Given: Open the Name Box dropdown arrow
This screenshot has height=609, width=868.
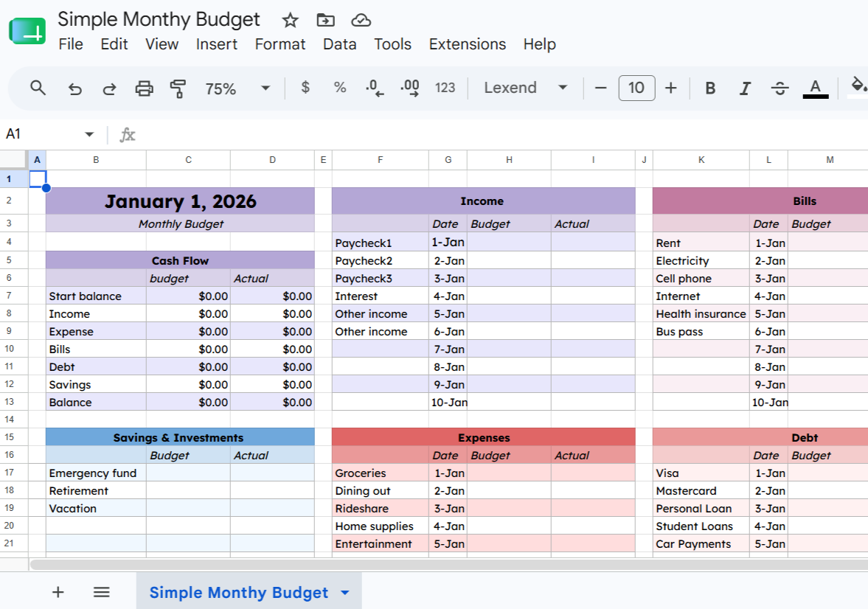Looking at the screenshot, I should [89, 134].
